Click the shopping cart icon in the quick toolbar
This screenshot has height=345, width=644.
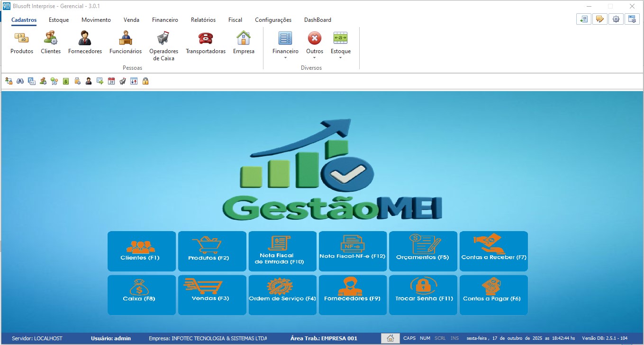tap(123, 81)
